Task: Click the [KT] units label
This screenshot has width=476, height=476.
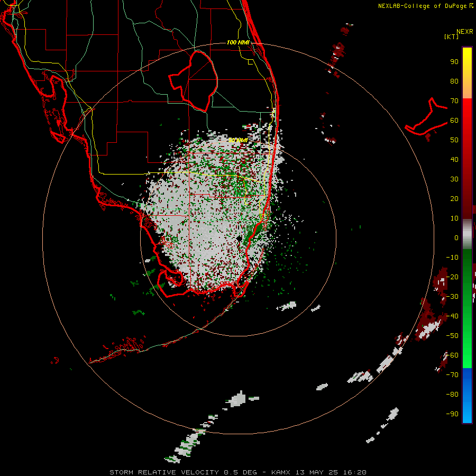Action: click(x=452, y=36)
